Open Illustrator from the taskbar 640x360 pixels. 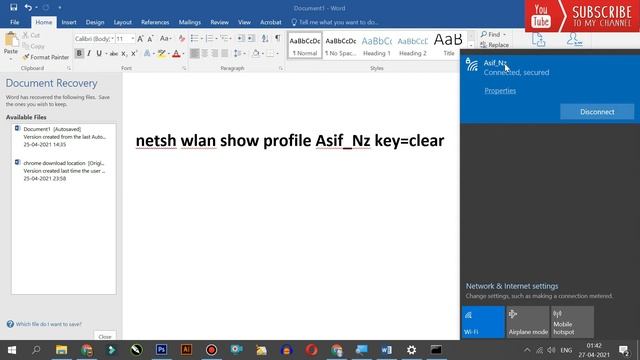click(x=186, y=350)
